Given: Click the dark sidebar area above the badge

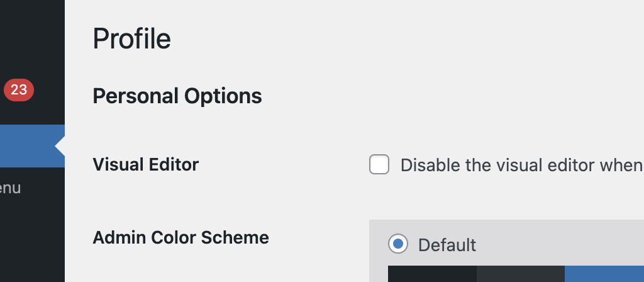Looking at the screenshot, I should pos(32,37).
